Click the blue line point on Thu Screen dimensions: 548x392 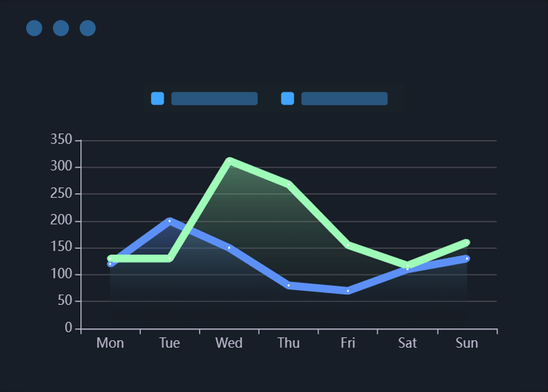(x=288, y=285)
